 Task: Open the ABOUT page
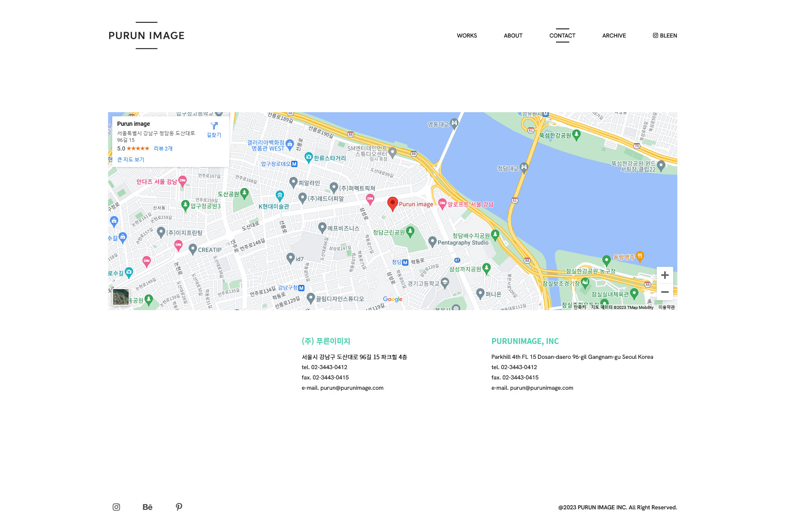[513, 35]
